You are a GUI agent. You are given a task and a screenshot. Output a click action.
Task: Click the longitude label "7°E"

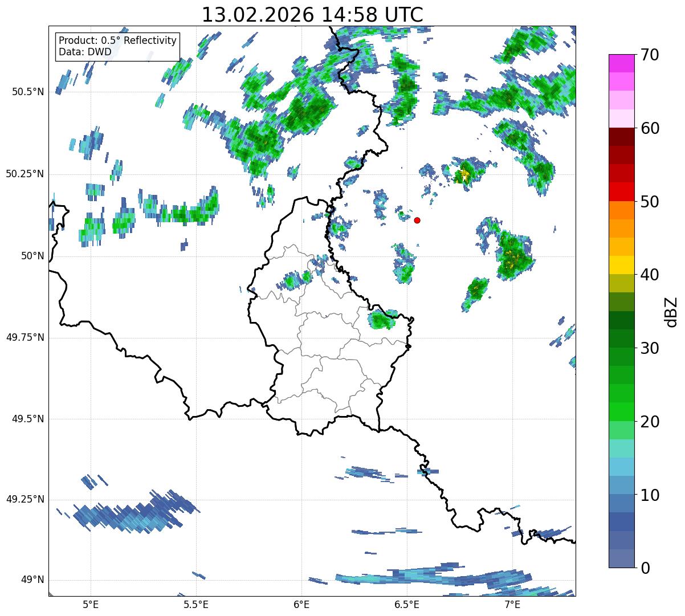(512, 604)
